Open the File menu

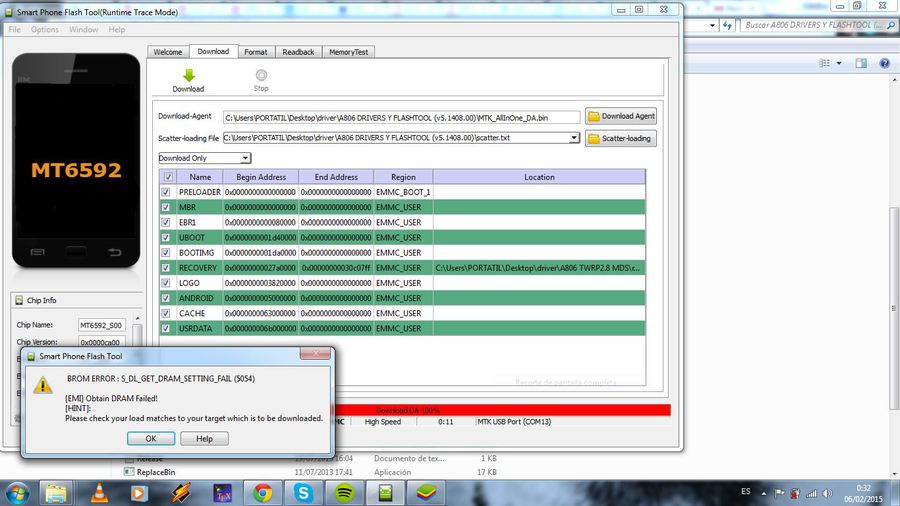point(14,29)
